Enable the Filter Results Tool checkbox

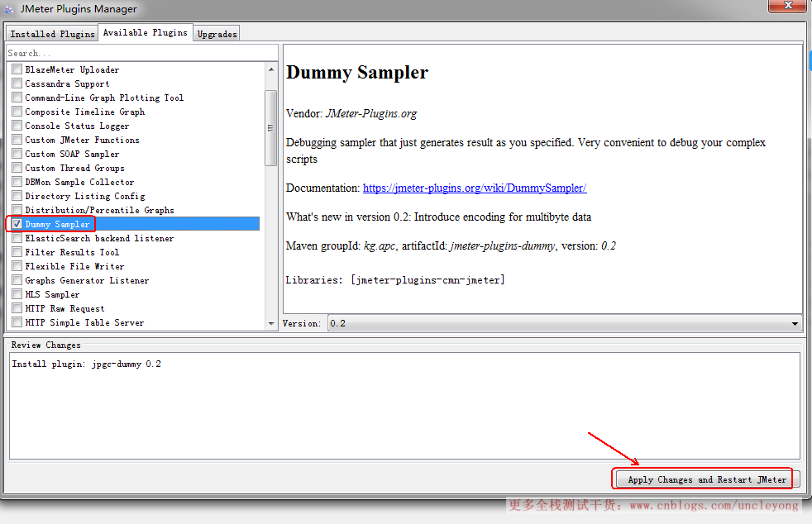[x=17, y=252]
